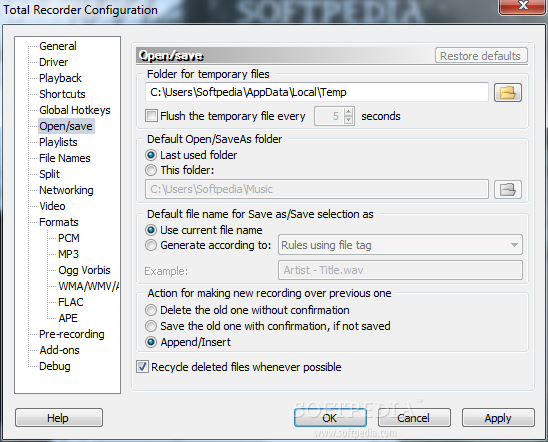Toggle Recycle deleted files whenever possible
Viewport: 548px width, 442px height.
[142, 367]
